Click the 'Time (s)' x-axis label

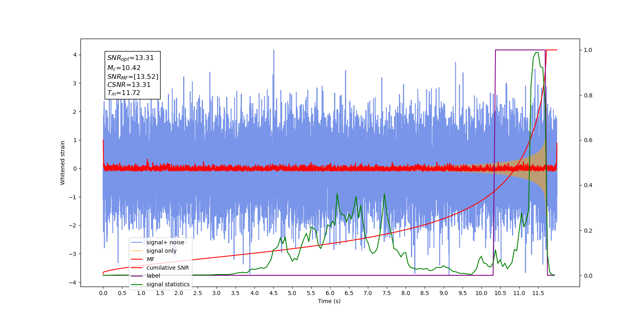tap(329, 301)
